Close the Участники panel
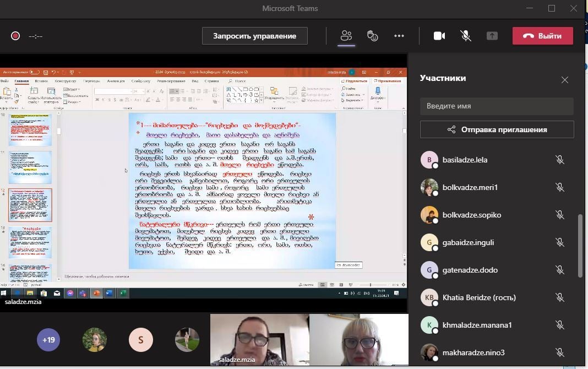The image size is (588, 369). pyautogui.click(x=565, y=80)
